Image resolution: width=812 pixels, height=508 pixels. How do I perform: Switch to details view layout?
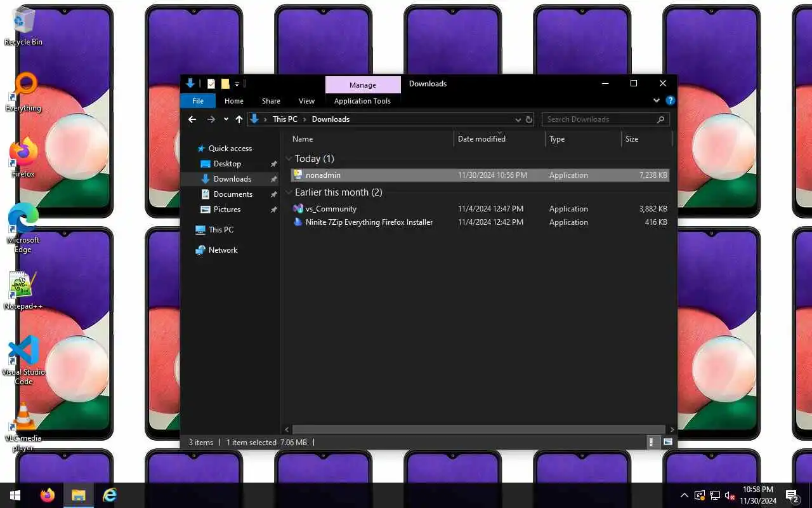click(x=652, y=442)
